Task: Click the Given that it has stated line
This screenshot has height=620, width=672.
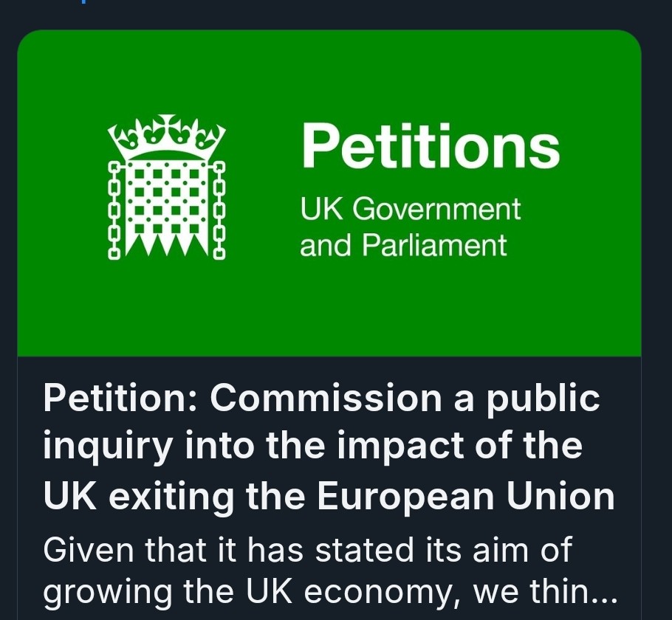Action: pyautogui.click(x=308, y=550)
